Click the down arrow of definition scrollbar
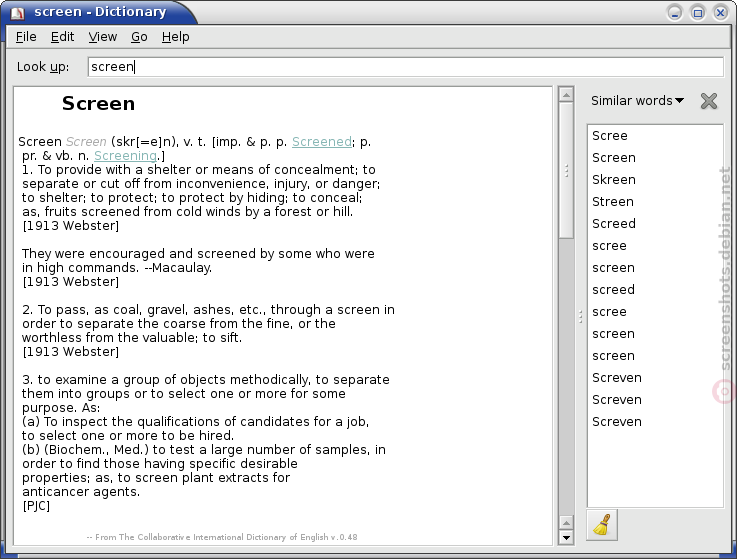Screen dimensions: 737x559 (x=566, y=537)
